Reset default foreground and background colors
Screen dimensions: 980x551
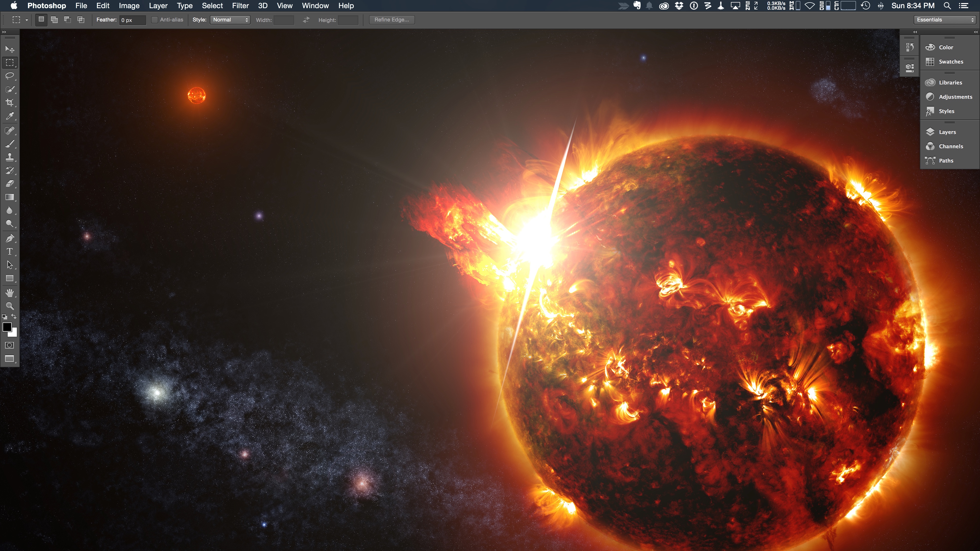(x=5, y=316)
